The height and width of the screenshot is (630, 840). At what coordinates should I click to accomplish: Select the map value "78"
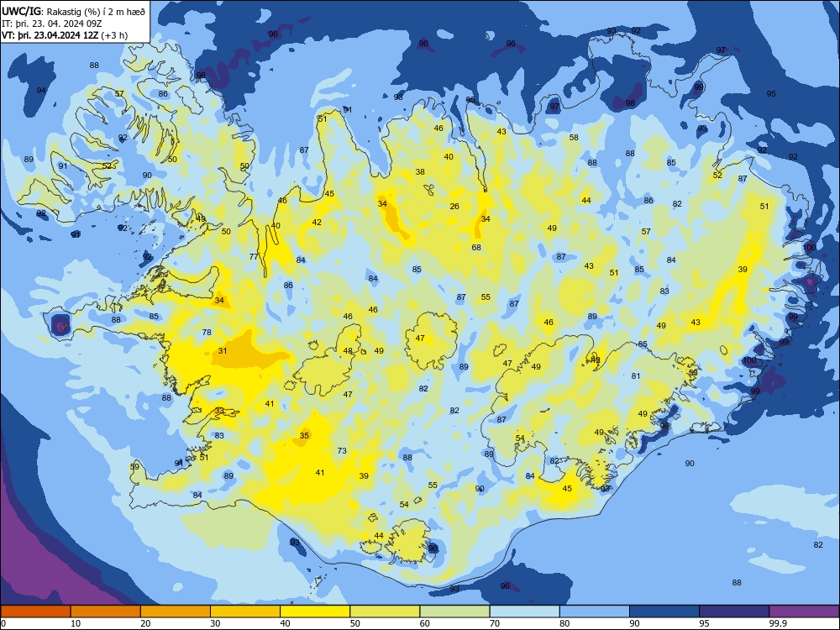click(207, 332)
